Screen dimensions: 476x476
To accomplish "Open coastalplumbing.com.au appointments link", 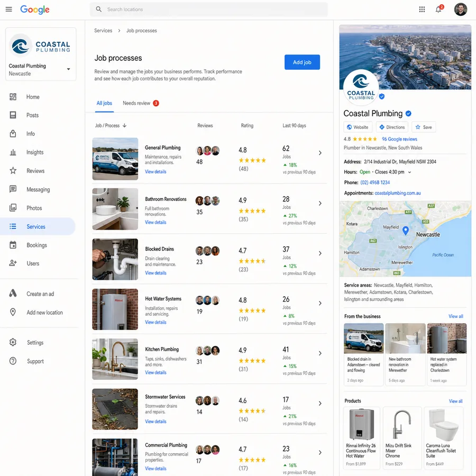I will pos(397,193).
